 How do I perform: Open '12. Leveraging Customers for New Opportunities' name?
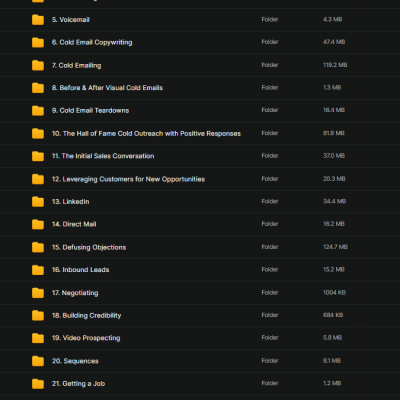[x=128, y=179]
